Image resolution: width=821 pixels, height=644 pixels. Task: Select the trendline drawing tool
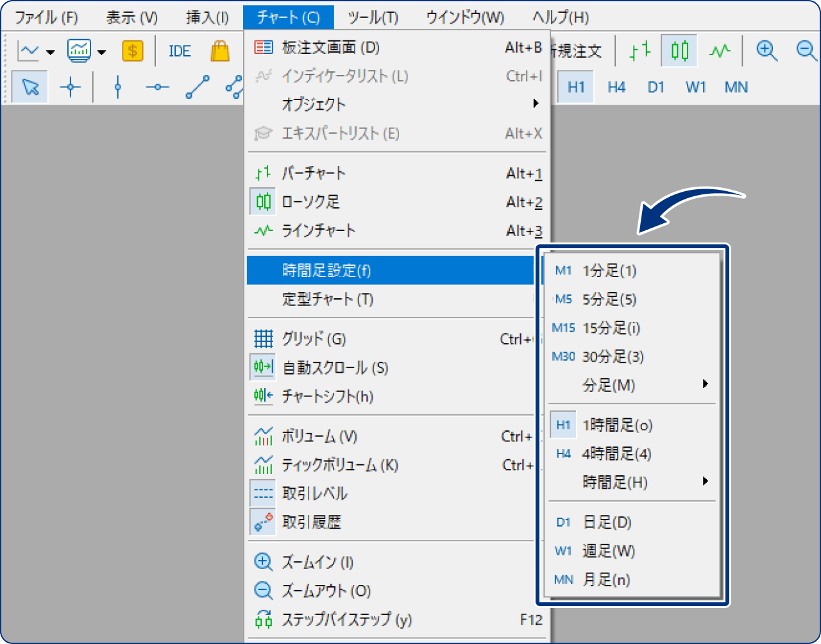pyautogui.click(x=197, y=87)
